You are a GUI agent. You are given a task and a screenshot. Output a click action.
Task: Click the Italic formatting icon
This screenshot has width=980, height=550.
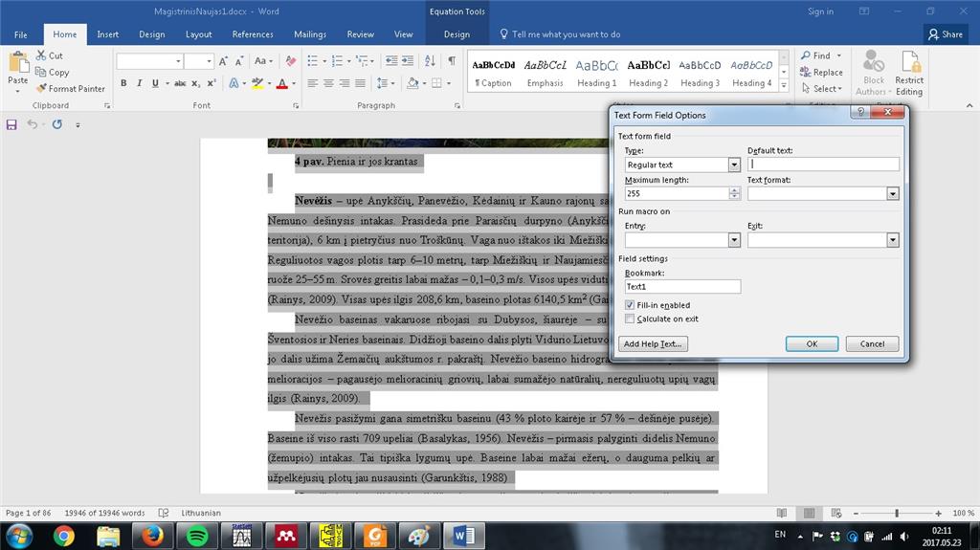[x=140, y=83]
